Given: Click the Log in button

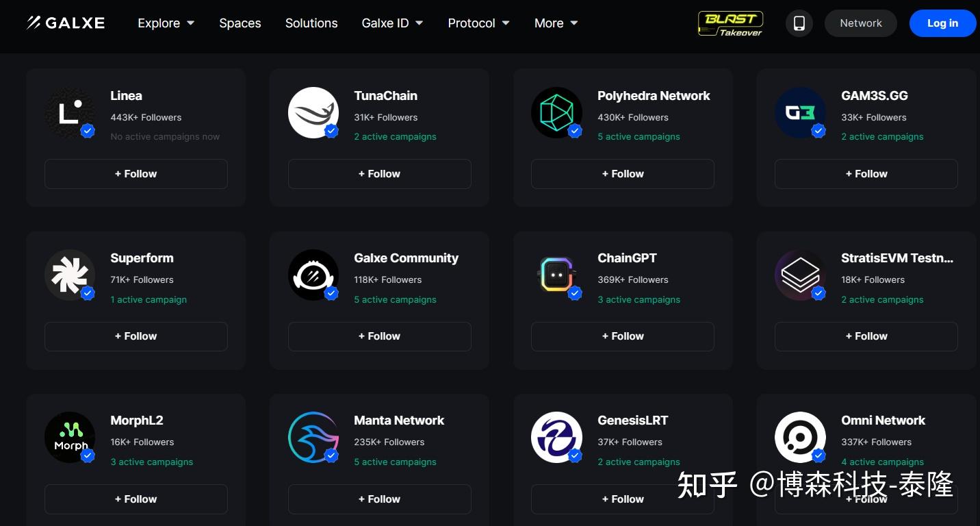Looking at the screenshot, I should pyautogui.click(x=942, y=23).
